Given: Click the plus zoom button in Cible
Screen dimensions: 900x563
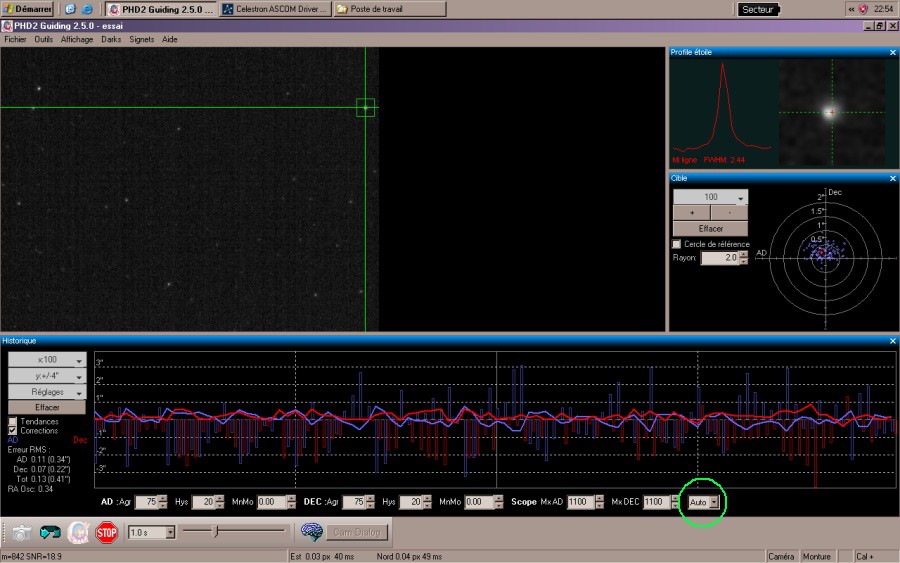Looking at the screenshot, I should (x=691, y=213).
